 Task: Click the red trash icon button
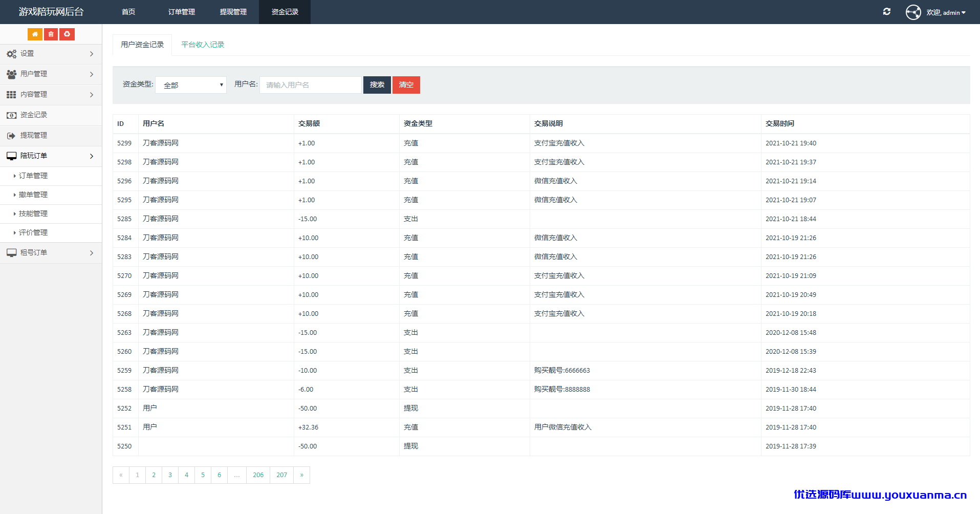coord(51,34)
